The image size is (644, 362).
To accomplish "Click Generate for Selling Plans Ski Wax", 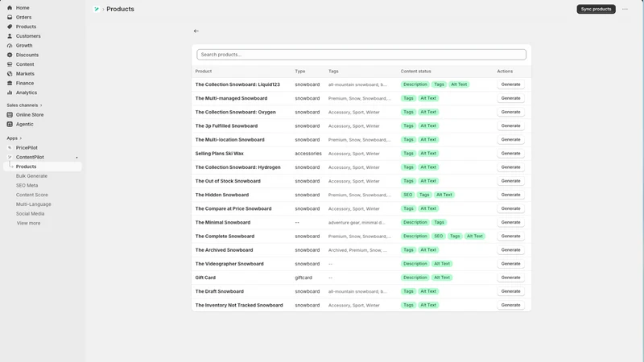I will [x=510, y=154].
